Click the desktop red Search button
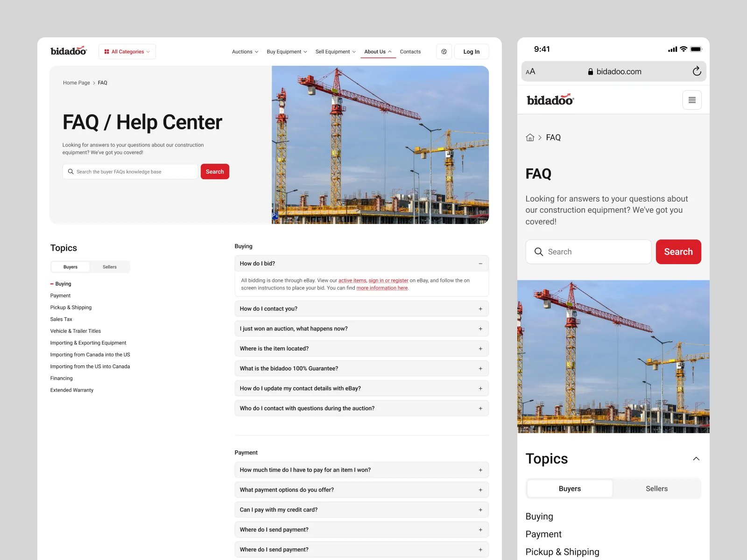This screenshot has width=747, height=560. (215, 172)
